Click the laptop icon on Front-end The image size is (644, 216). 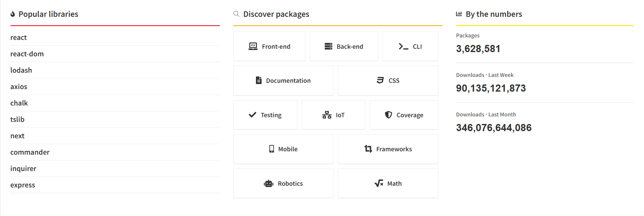(253, 46)
